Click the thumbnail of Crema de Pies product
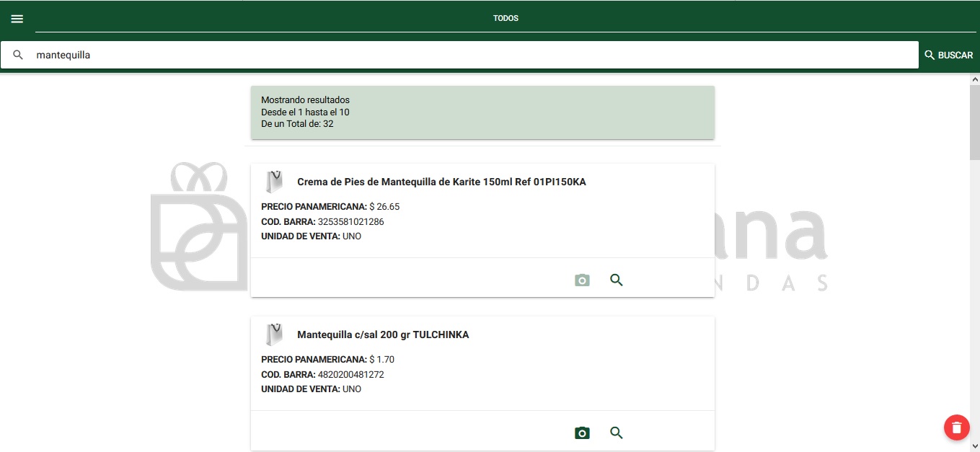 (x=273, y=181)
